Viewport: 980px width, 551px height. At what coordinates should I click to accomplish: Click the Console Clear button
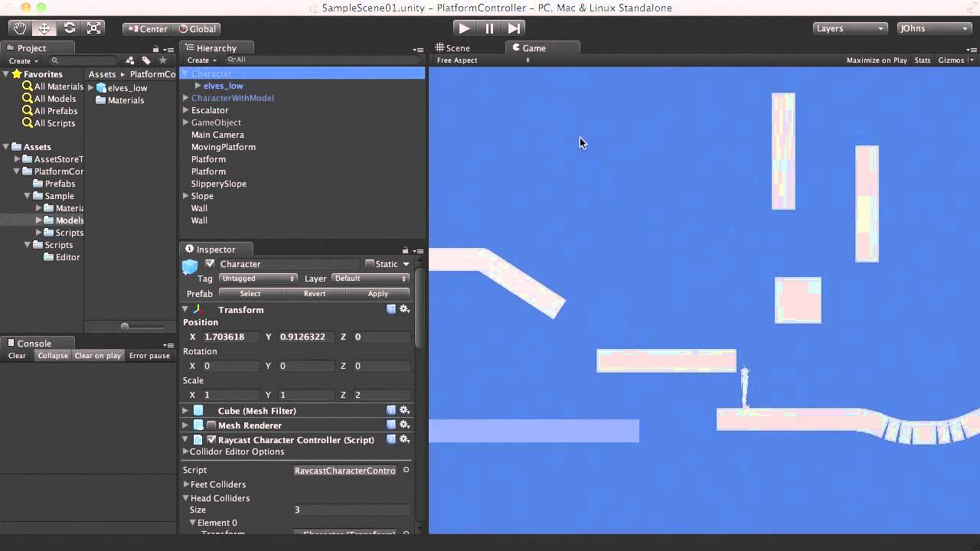17,356
